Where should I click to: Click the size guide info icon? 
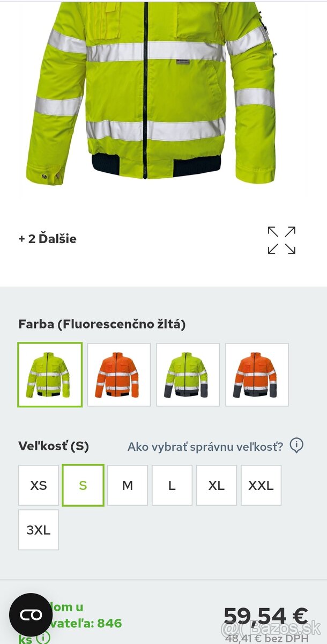(x=296, y=445)
